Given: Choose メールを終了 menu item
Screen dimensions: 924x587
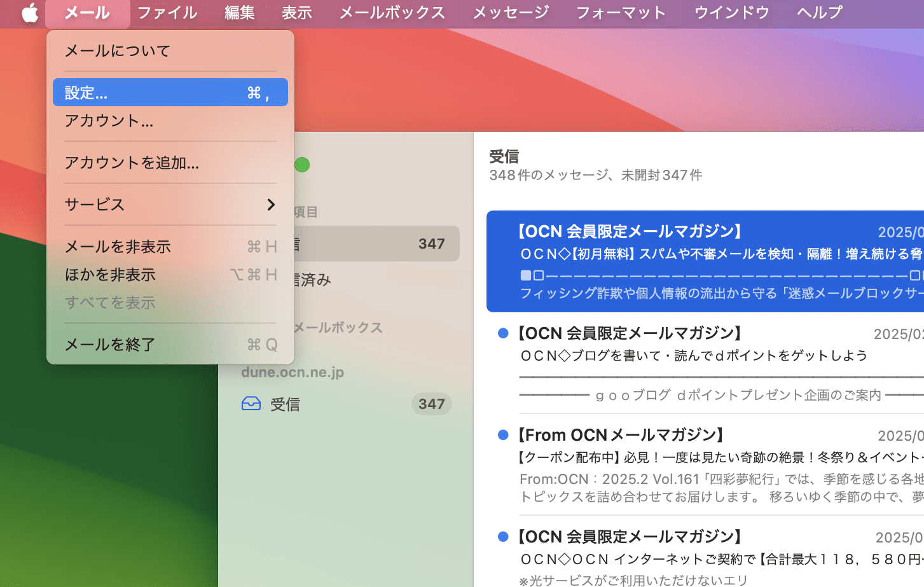Looking at the screenshot, I should [170, 344].
